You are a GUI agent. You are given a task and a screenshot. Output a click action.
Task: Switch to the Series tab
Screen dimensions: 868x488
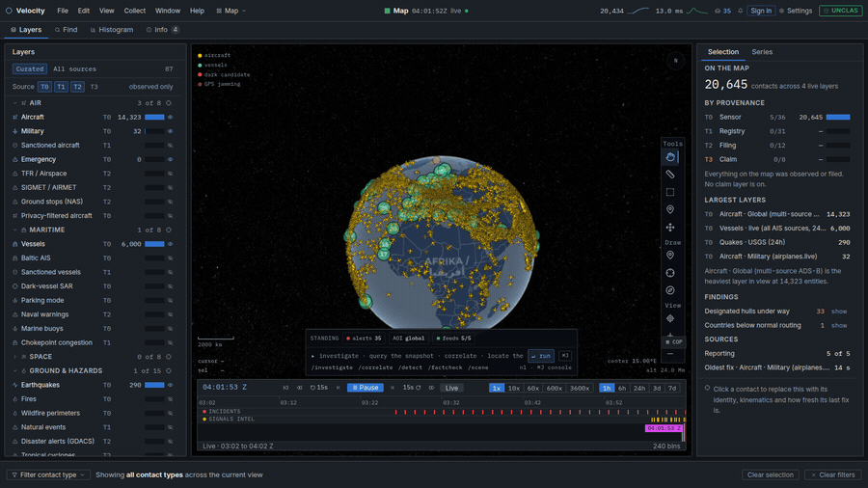pos(762,52)
